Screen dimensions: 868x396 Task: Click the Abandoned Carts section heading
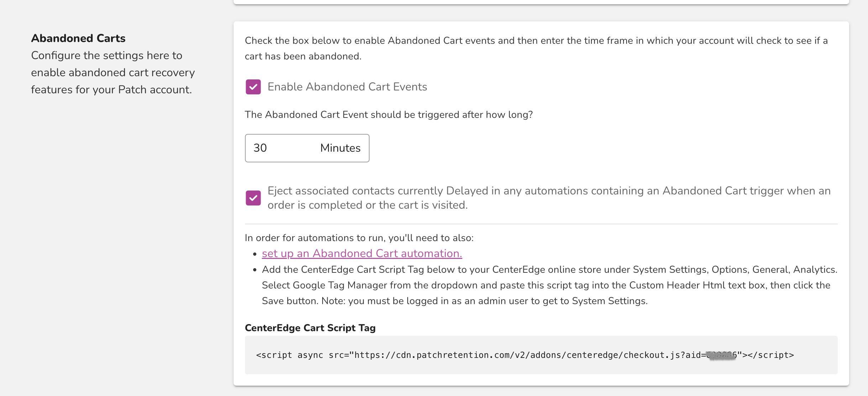[x=78, y=38]
